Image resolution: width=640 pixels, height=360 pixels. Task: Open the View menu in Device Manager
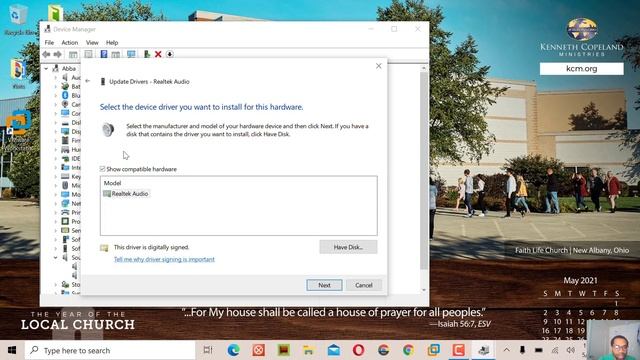pos(92,42)
